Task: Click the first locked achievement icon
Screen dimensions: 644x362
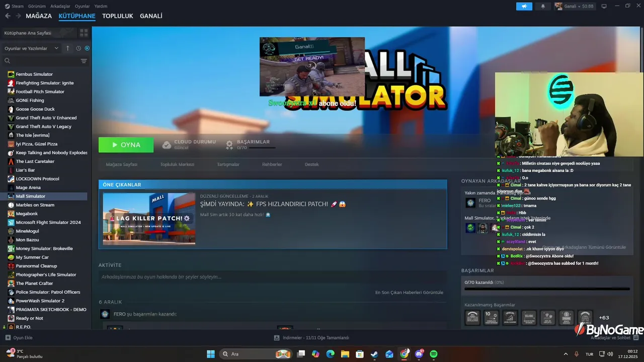Action: pyautogui.click(x=472, y=317)
